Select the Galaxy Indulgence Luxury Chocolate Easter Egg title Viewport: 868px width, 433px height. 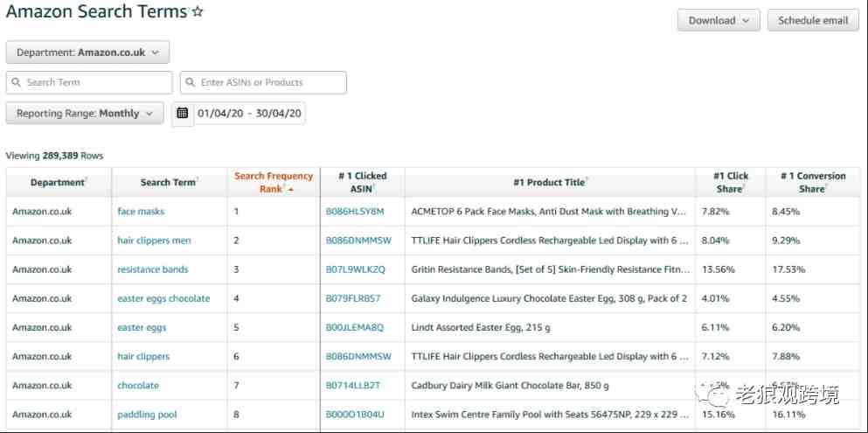coord(549,298)
